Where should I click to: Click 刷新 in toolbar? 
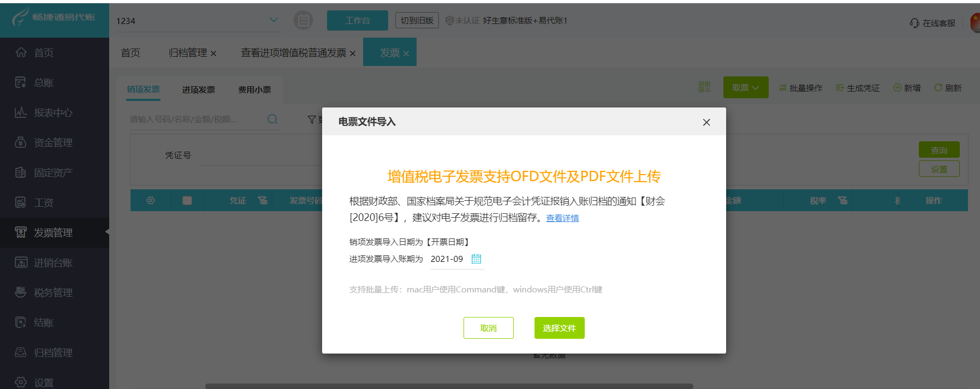948,88
